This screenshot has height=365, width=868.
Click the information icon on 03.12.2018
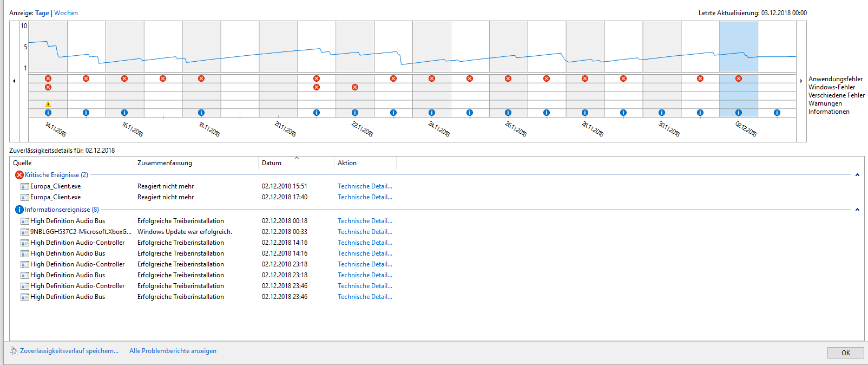click(x=777, y=113)
